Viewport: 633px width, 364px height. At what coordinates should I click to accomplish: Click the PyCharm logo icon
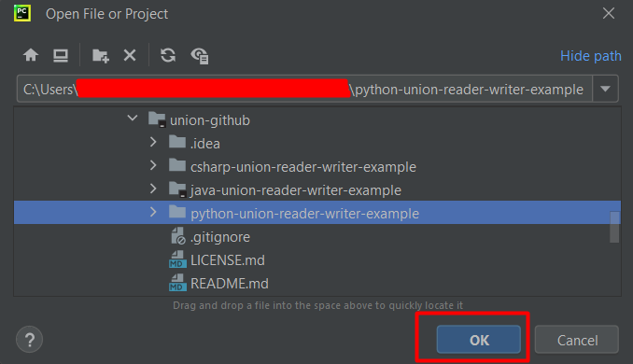(x=22, y=13)
